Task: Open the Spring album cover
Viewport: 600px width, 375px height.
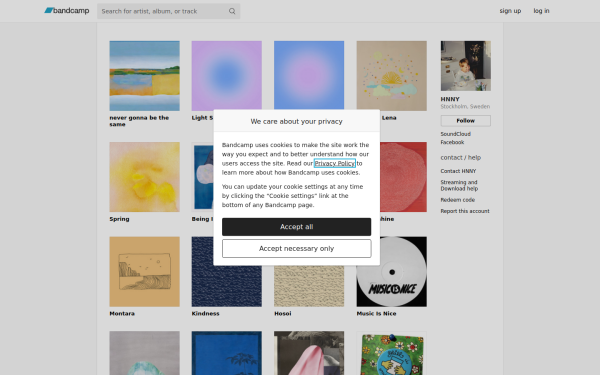Action: 144,177
